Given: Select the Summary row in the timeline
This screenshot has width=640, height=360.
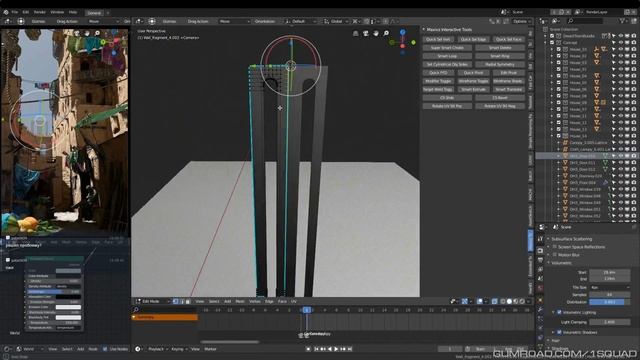Looking at the screenshot, I should click(x=165, y=317).
